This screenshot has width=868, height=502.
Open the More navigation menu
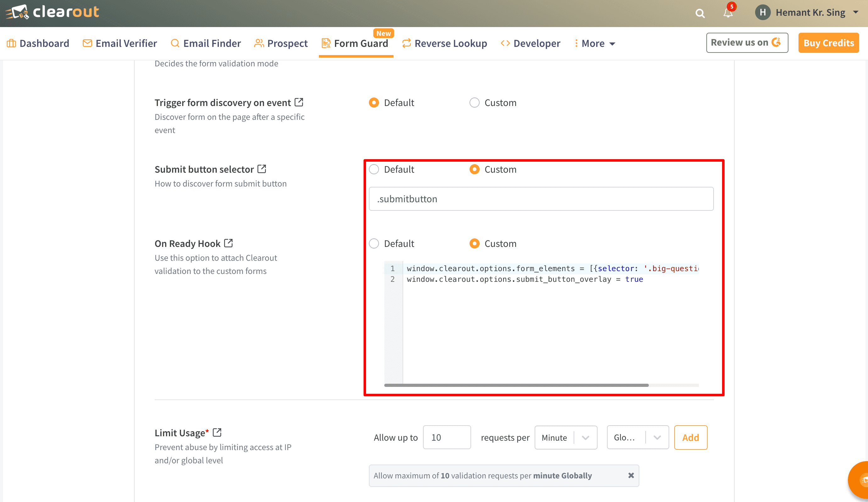[x=595, y=43]
